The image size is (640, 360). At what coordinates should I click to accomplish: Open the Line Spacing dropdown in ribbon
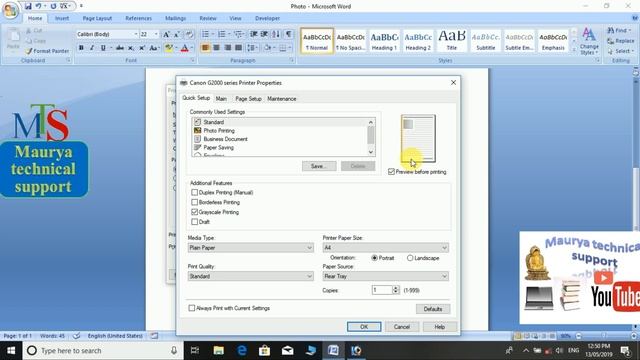(252, 48)
